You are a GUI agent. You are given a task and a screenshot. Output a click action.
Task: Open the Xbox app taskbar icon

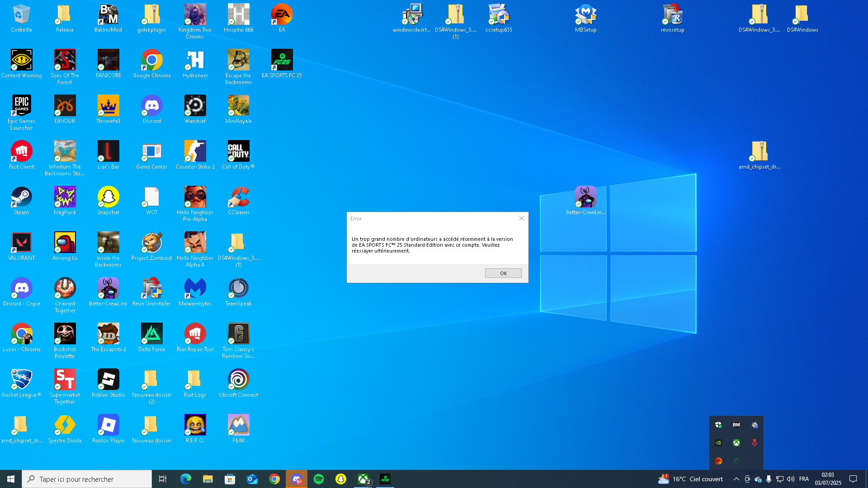click(x=363, y=479)
